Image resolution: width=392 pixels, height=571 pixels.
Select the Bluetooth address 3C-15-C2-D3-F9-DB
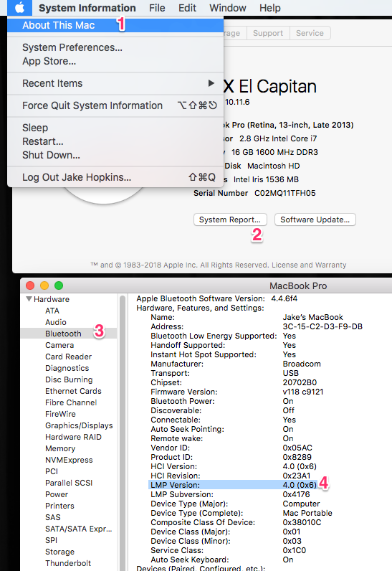[322, 326]
